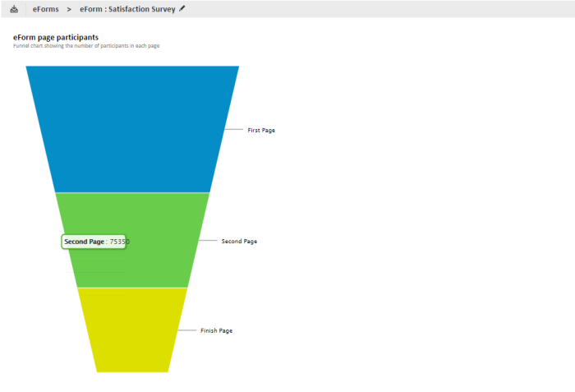This screenshot has width=575, height=392.
Task: Select the eForm page participants heading
Action: pos(56,37)
